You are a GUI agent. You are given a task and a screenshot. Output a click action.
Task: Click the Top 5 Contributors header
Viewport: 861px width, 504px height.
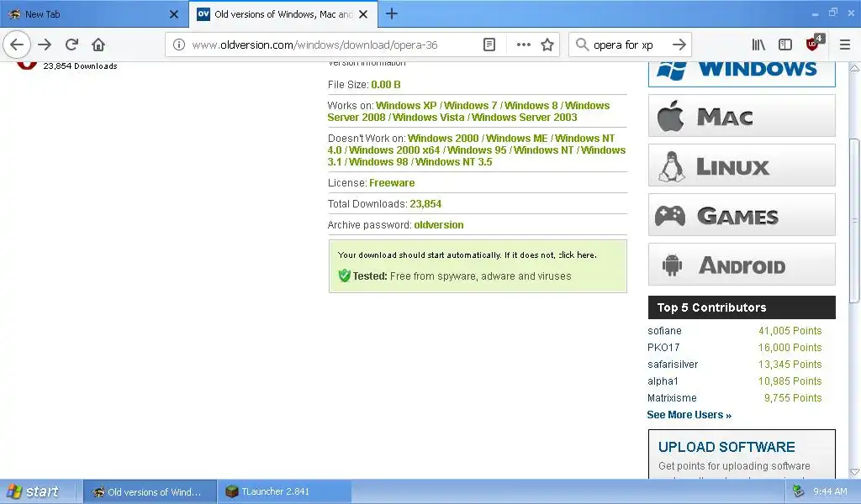click(x=742, y=307)
